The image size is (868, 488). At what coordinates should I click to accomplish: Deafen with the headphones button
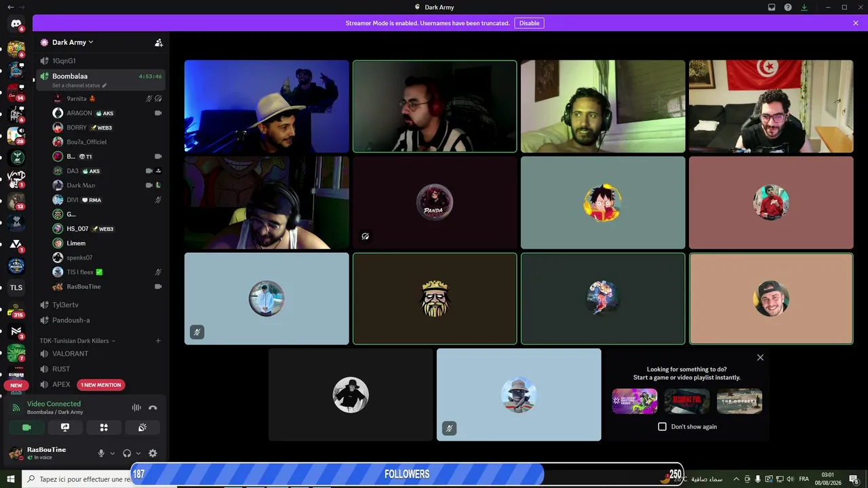(x=127, y=453)
